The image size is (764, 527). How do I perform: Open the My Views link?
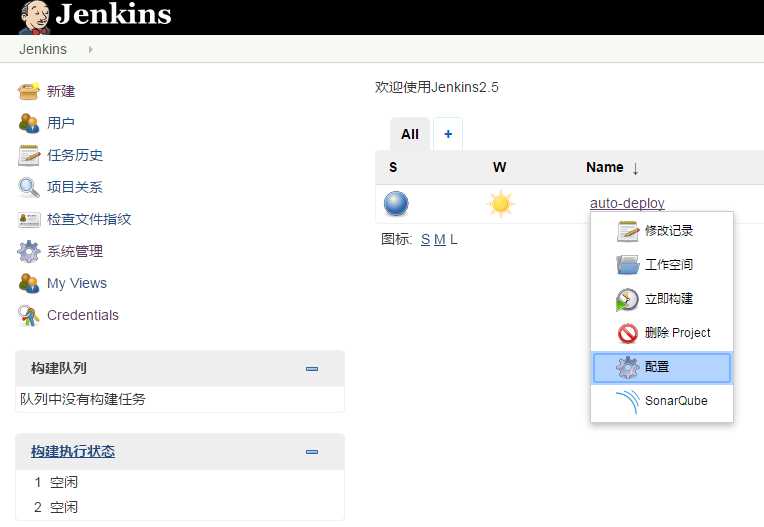(x=77, y=283)
